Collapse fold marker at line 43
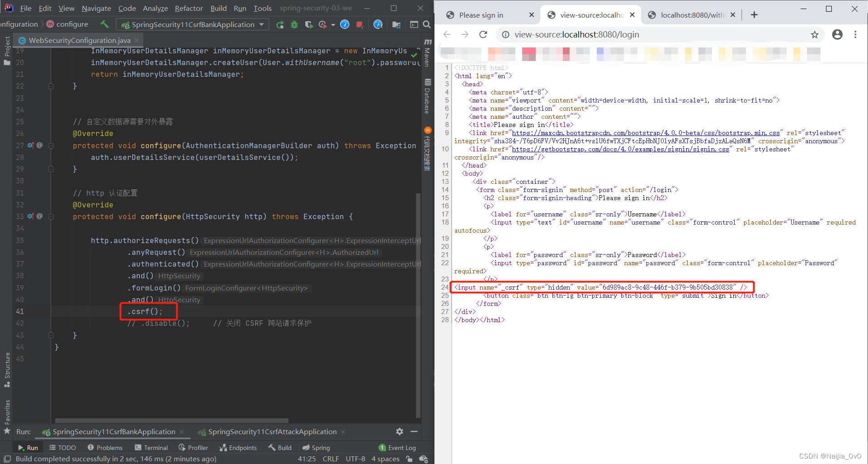This screenshot has width=868, height=464. [x=51, y=335]
